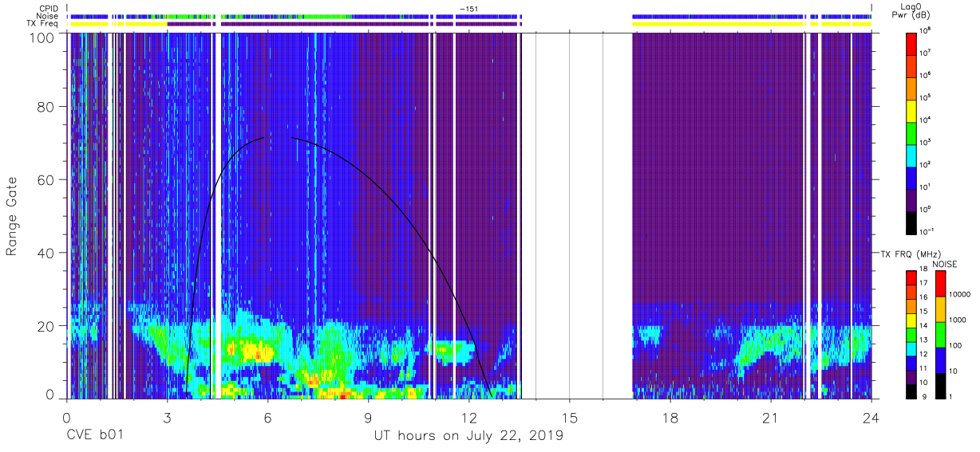Click the y-axis tick label '100'
The height and width of the screenshot is (452, 980).
pyautogui.click(x=43, y=37)
